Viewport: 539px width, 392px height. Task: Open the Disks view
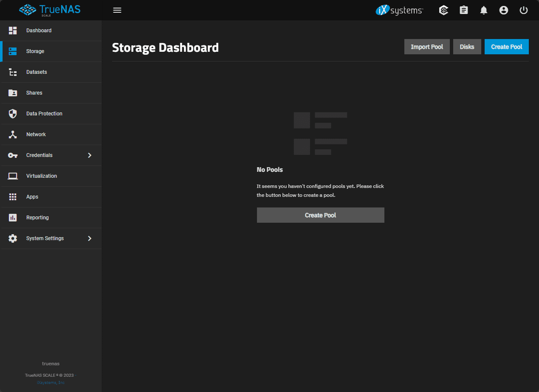point(467,46)
